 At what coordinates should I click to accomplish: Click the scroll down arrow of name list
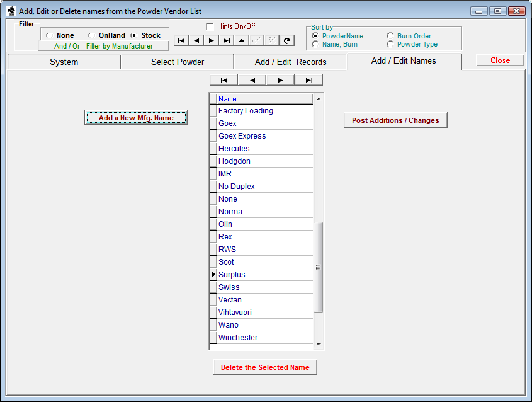point(319,344)
